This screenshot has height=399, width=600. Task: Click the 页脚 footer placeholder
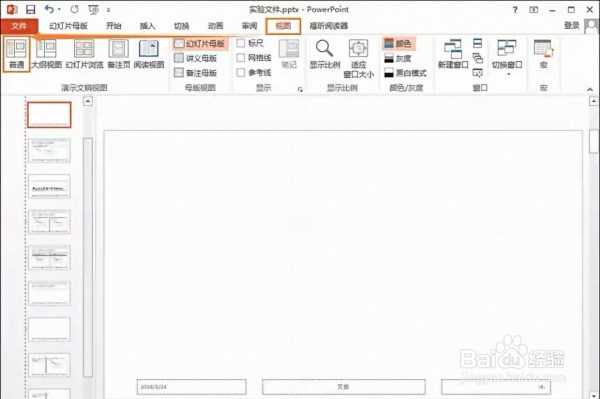344,387
